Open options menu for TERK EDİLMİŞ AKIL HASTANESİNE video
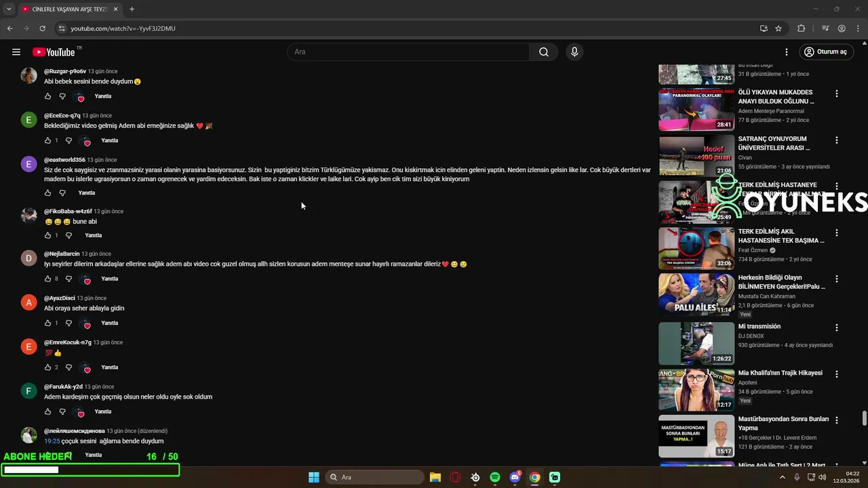The height and width of the screenshot is (488, 868). point(837,232)
